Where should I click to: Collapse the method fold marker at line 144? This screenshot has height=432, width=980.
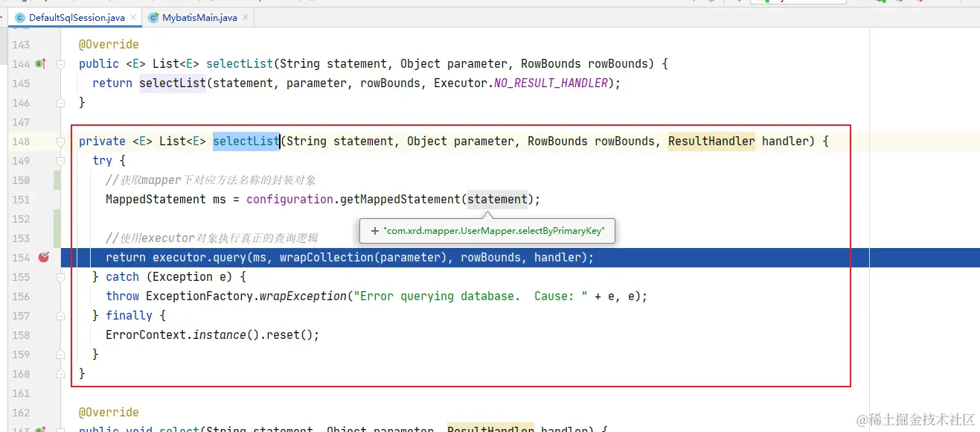point(60,64)
